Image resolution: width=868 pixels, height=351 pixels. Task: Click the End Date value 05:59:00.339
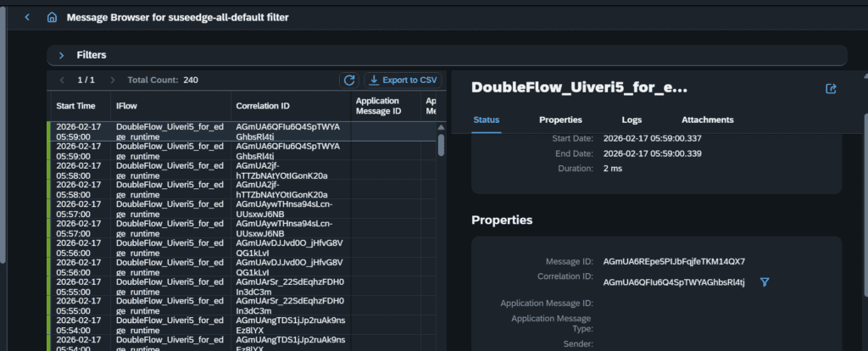tap(652, 153)
